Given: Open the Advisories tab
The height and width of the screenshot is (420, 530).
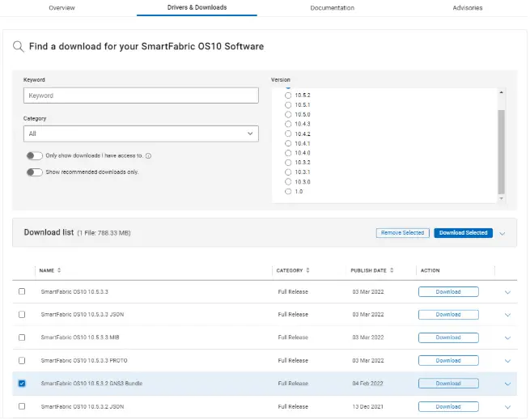Looking at the screenshot, I should 468,8.
